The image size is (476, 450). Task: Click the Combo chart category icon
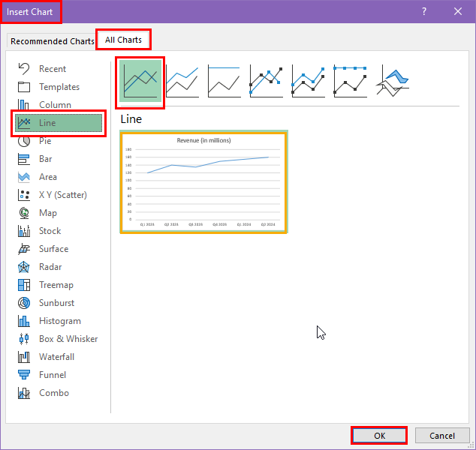point(24,393)
